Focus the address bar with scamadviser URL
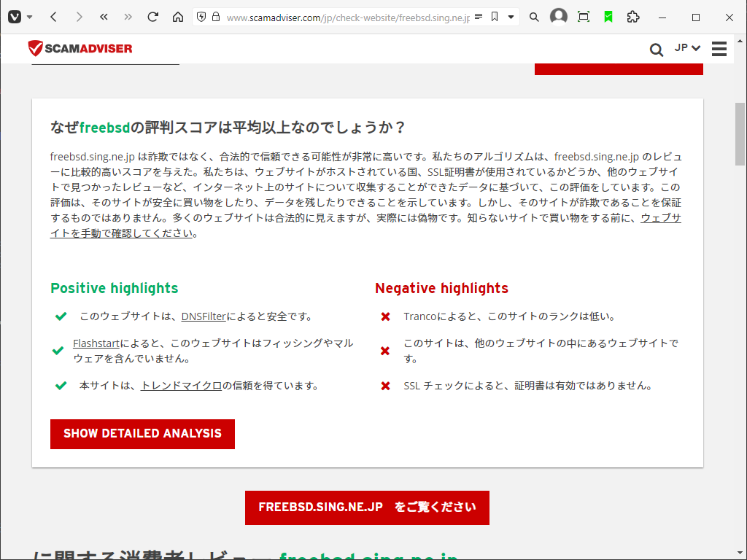The image size is (747, 560). click(x=348, y=17)
